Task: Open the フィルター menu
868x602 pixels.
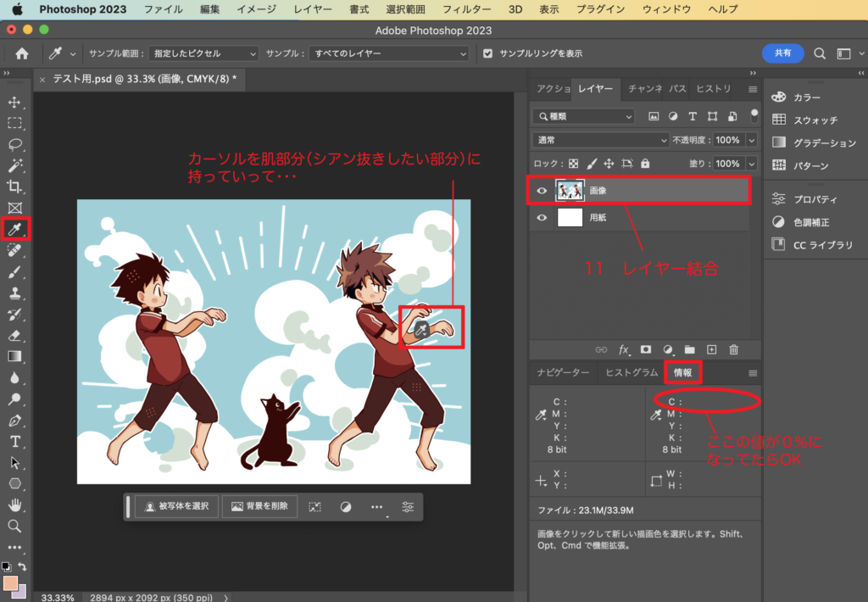Action: (x=466, y=9)
